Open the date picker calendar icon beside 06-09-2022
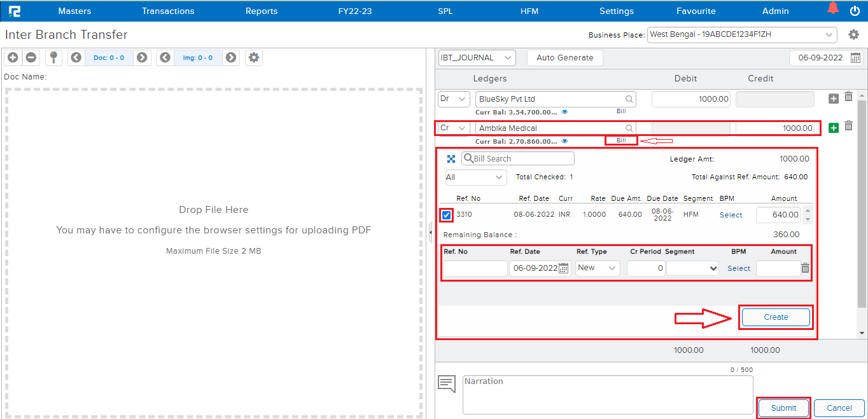 click(856, 58)
